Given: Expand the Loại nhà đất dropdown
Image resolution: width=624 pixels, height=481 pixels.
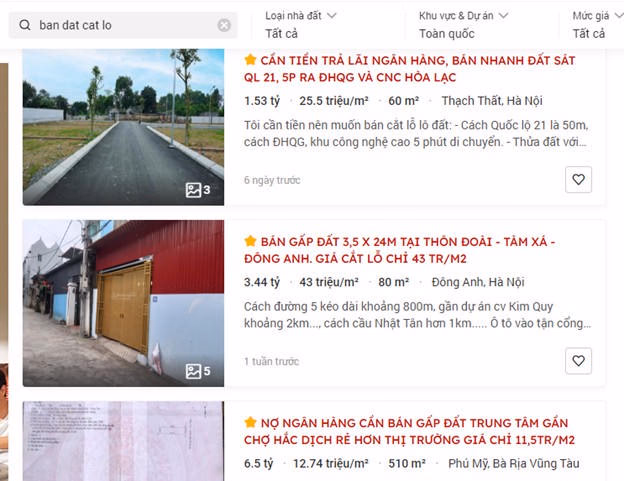Looking at the screenshot, I should (x=301, y=25).
